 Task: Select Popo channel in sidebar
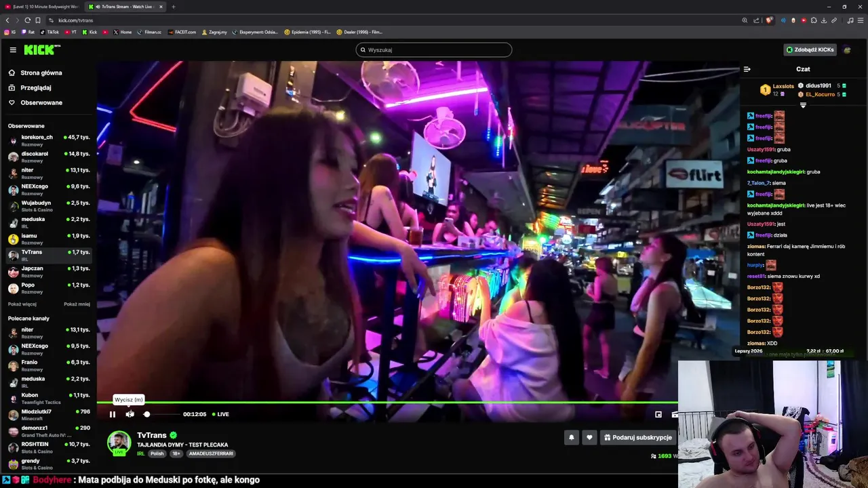click(x=49, y=287)
